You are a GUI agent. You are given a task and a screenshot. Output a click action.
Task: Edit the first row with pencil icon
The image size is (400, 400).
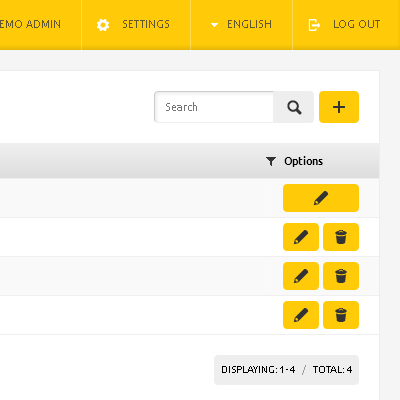321,198
